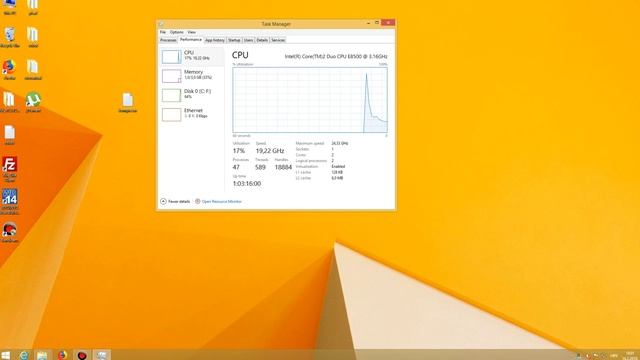Open Internet Explorer from the taskbar
This screenshot has height=360, width=640.
(24, 355)
